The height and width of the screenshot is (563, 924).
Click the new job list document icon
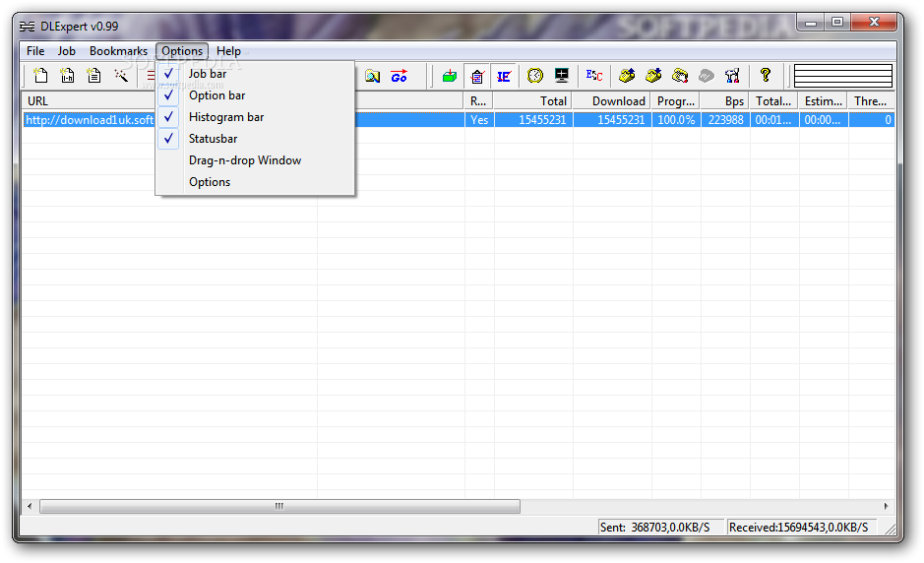pos(93,76)
